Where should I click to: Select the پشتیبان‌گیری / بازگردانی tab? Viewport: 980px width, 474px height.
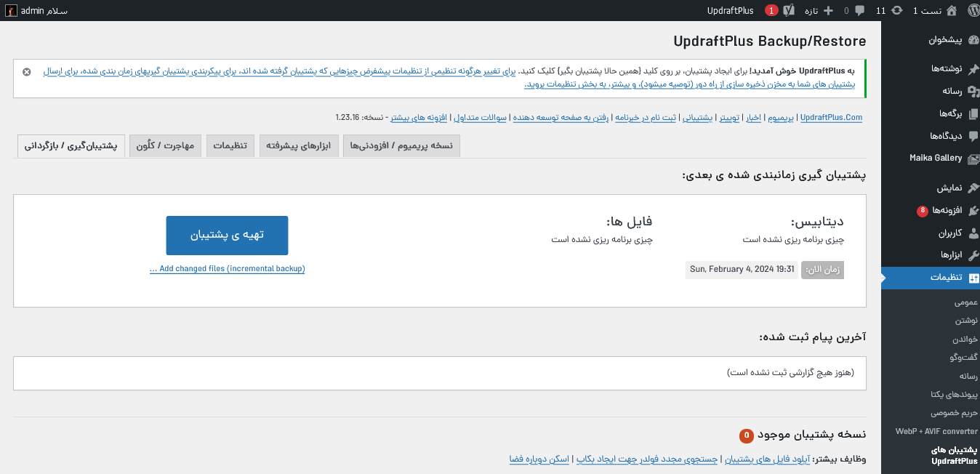coord(71,145)
